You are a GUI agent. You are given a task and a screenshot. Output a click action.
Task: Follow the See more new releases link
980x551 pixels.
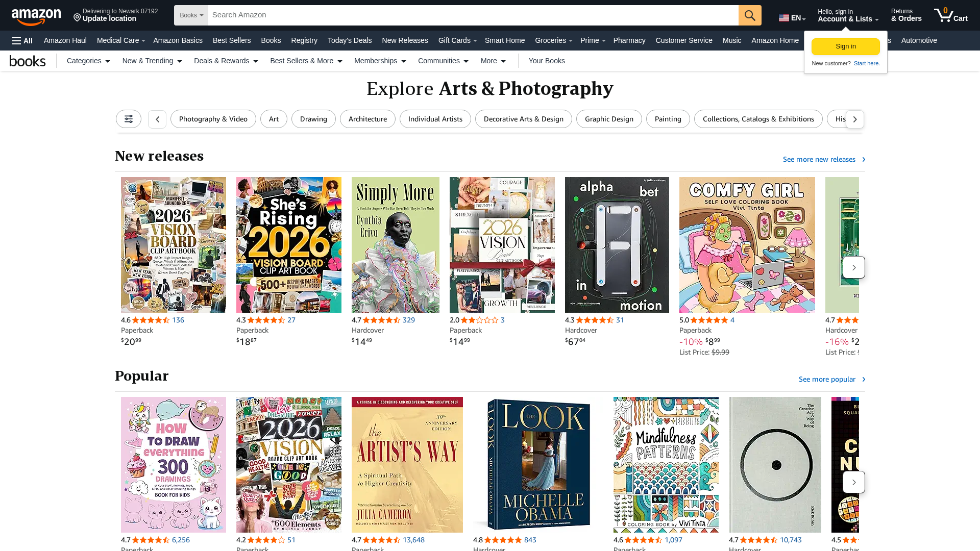click(819, 159)
